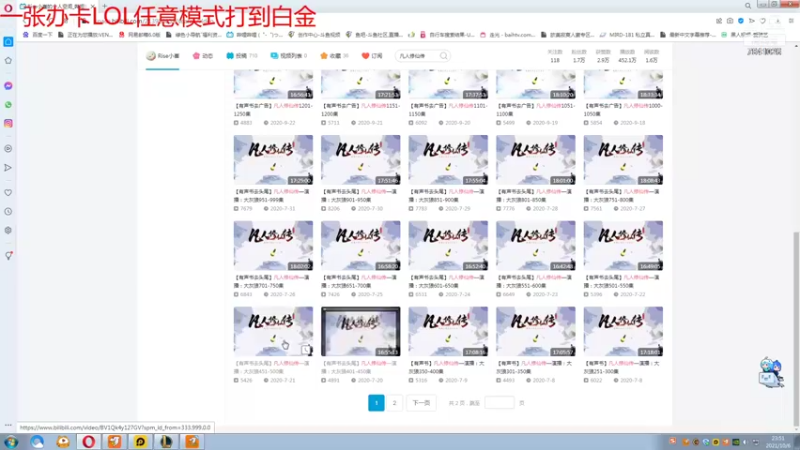Image resolution: width=800 pixels, height=450 pixels.
Task: Click the 1101-1150集 video title link
Action: 448,110
